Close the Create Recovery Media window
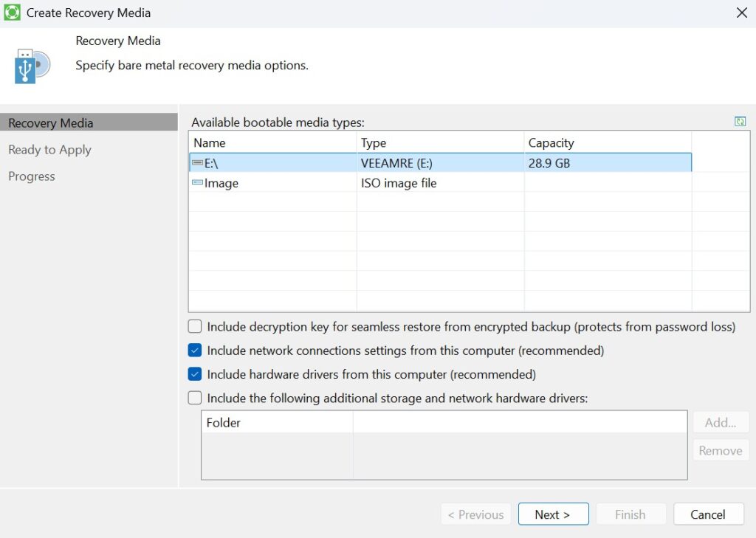 pos(742,13)
